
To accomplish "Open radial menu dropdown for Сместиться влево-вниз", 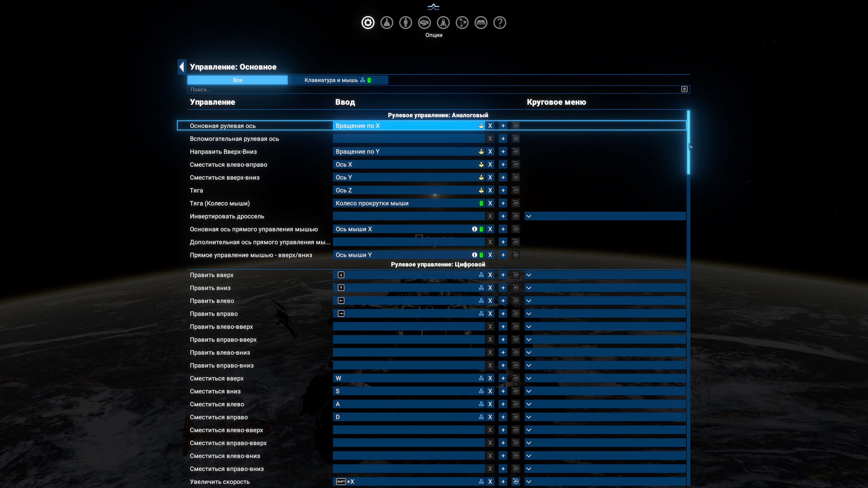I will point(605,456).
